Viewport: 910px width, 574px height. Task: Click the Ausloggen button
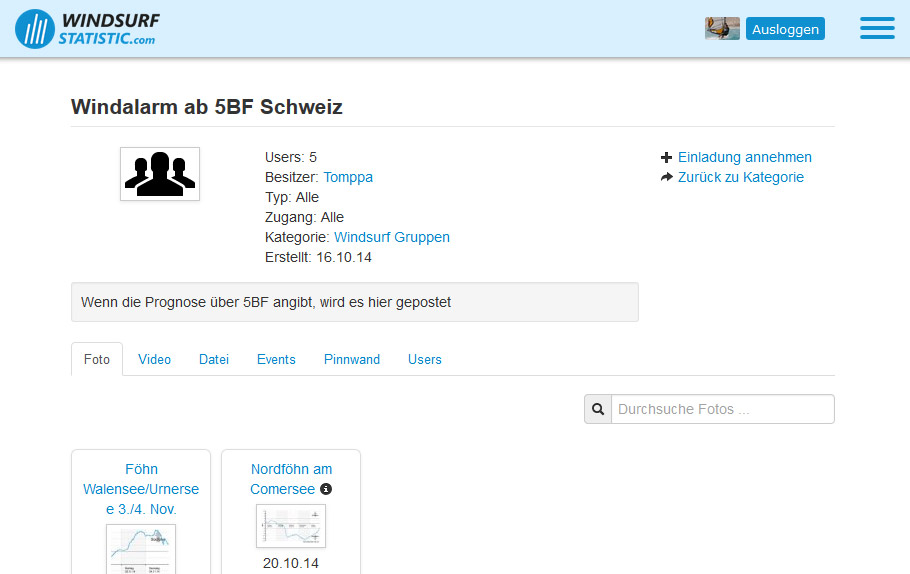tap(785, 29)
